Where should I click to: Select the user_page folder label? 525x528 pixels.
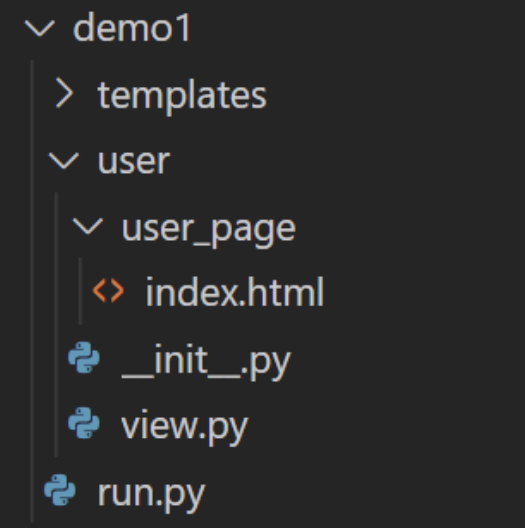(x=209, y=229)
